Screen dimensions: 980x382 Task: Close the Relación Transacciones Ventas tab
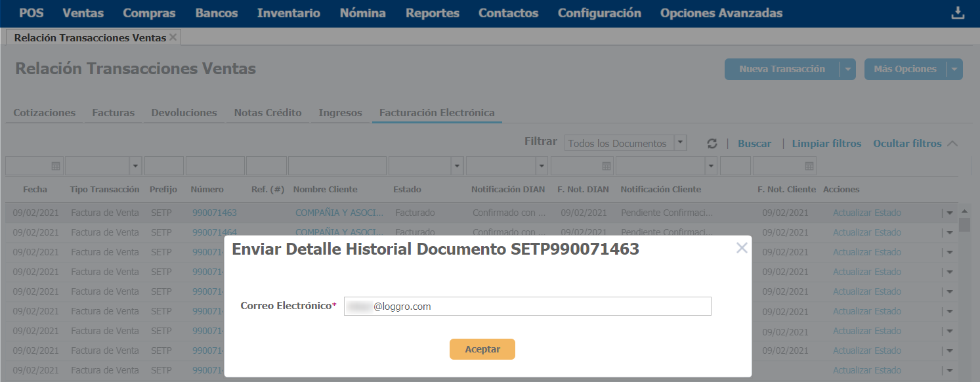point(173,37)
